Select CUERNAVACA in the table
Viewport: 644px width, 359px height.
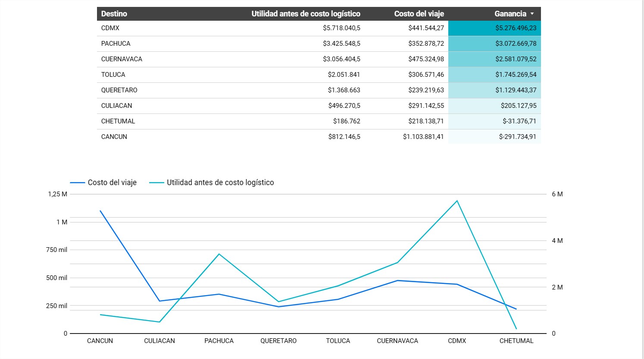tap(122, 59)
